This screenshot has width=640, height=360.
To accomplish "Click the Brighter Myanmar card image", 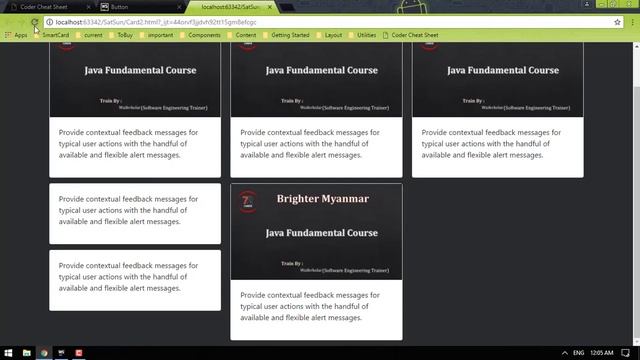I will [x=316, y=231].
